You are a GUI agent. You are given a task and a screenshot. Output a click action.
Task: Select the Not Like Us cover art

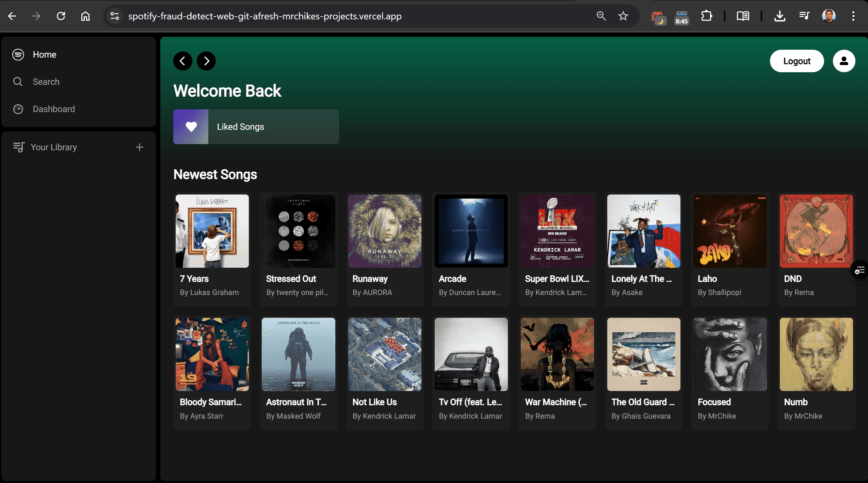[385, 354]
